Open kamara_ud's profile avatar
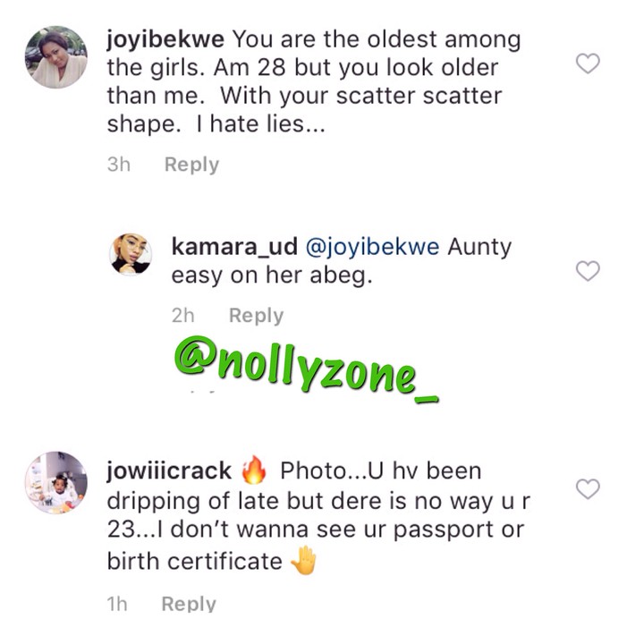 click(130, 255)
